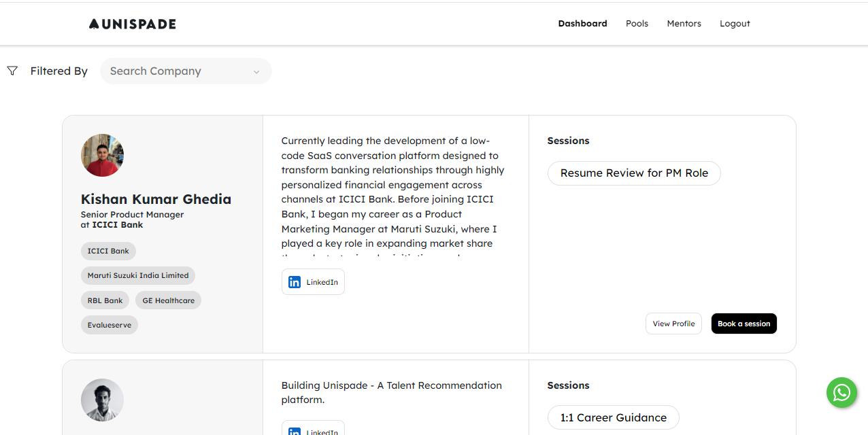The image size is (868, 435).
Task: Click Kishan Kumar Ghedia's profile photo
Action: click(x=102, y=155)
